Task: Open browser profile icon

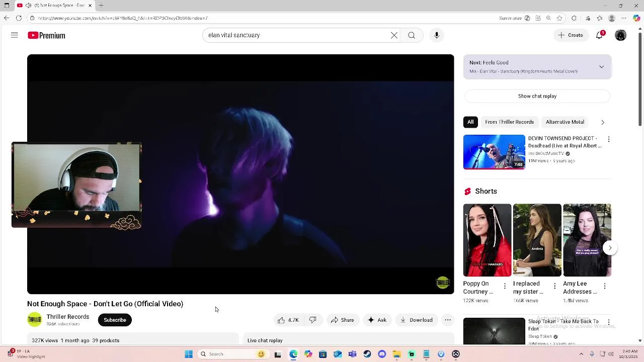Action: pos(612,18)
